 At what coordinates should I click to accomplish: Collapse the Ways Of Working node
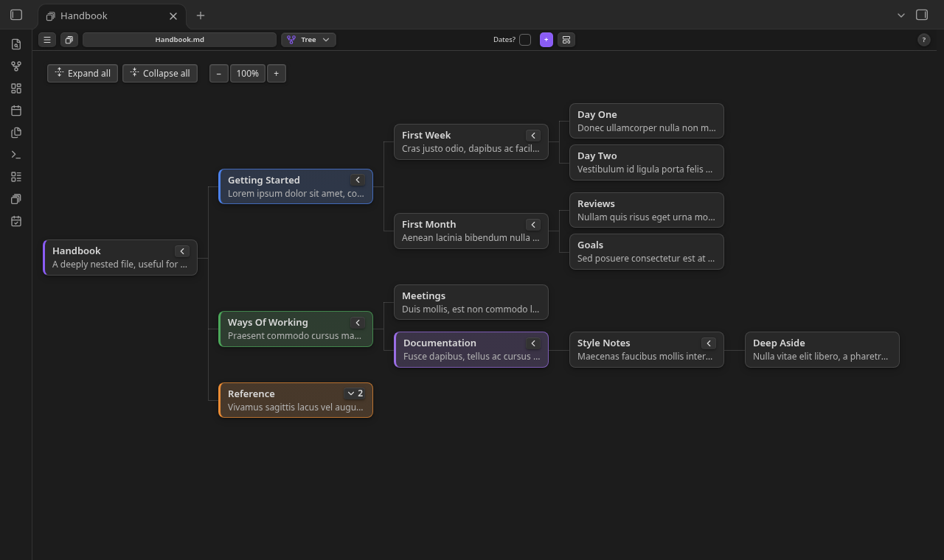(x=358, y=323)
